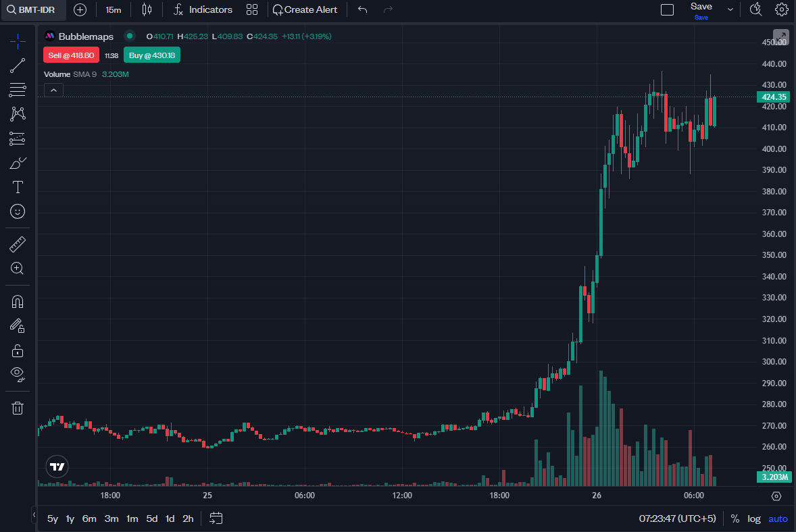Select the trend line tool
Screen dimensions: 796x532
pyautogui.click(x=18, y=65)
